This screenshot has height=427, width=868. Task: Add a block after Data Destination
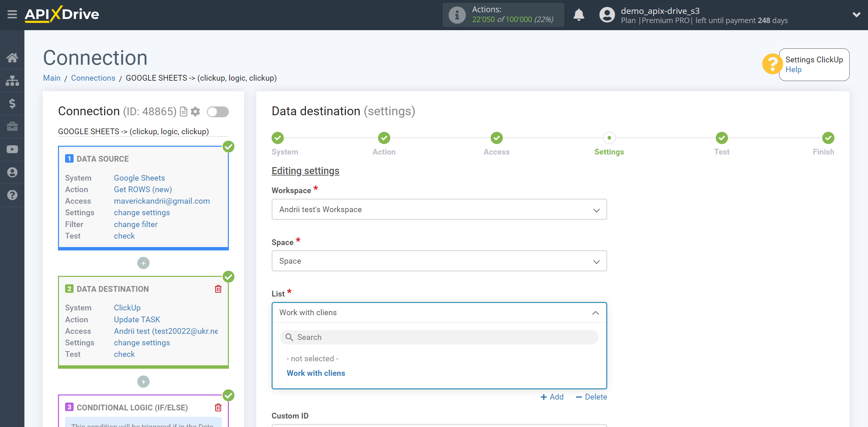point(143,382)
